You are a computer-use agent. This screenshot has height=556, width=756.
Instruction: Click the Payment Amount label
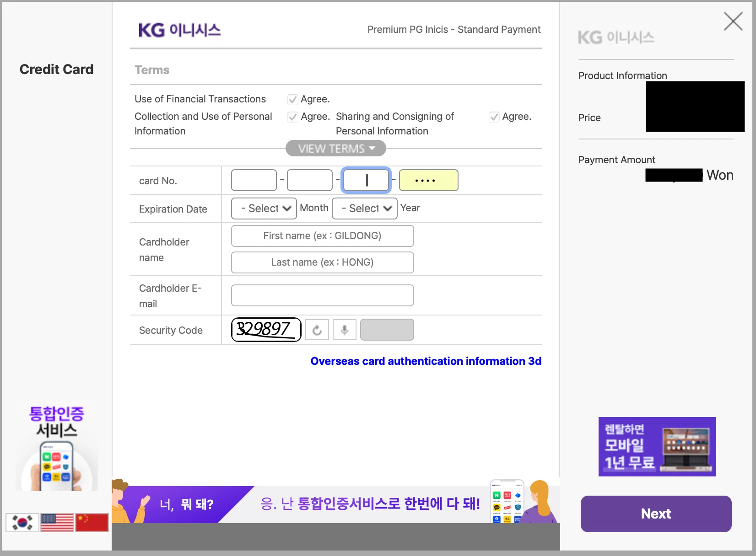pos(617,160)
